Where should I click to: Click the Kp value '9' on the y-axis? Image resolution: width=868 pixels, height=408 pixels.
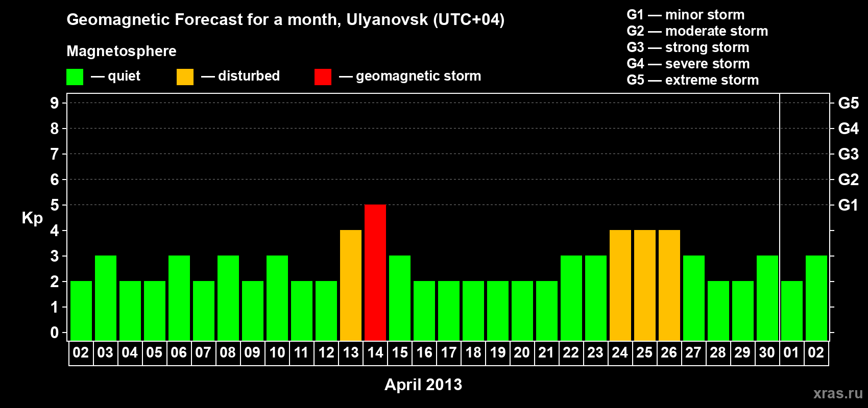[55, 103]
